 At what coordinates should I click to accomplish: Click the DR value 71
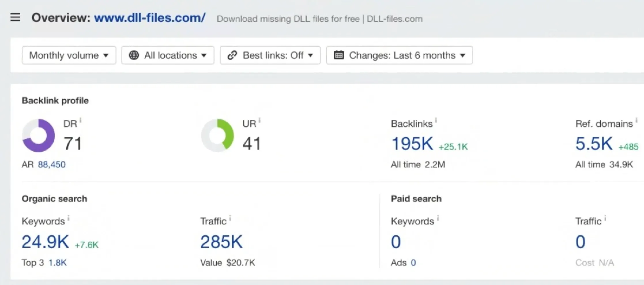click(x=73, y=144)
